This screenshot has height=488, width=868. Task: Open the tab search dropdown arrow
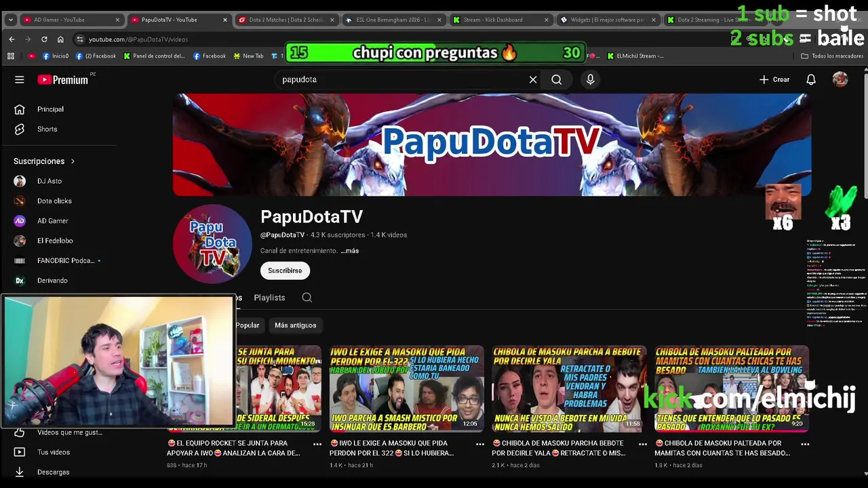(10, 20)
